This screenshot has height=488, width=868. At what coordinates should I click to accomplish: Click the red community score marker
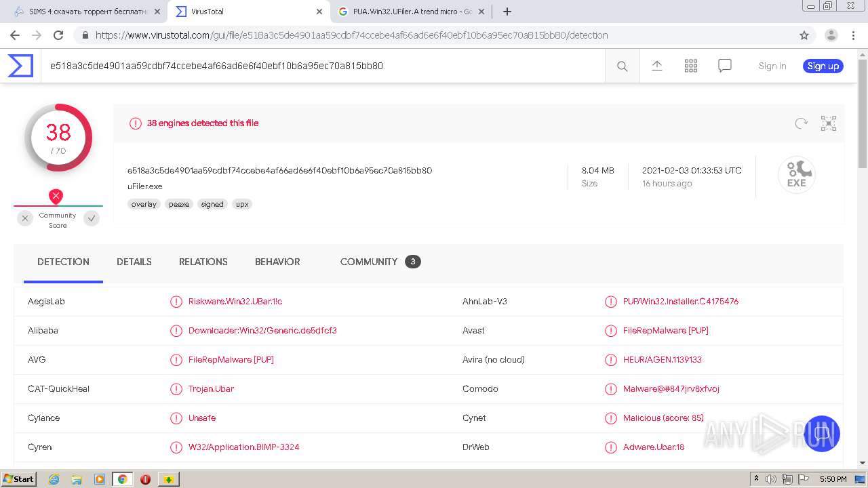coord(56,197)
